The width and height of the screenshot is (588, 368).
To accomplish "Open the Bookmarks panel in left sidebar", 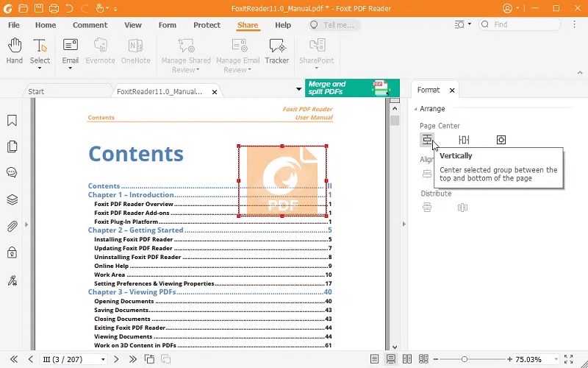I will coord(12,121).
